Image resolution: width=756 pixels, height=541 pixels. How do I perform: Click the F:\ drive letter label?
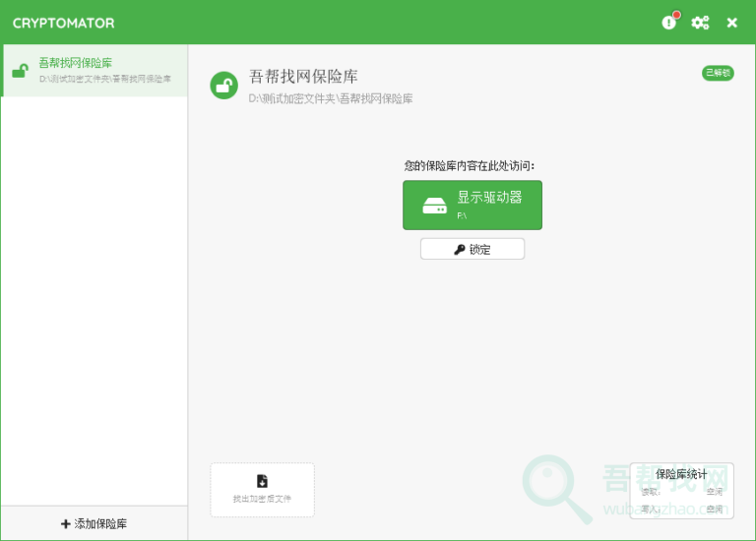point(462,214)
